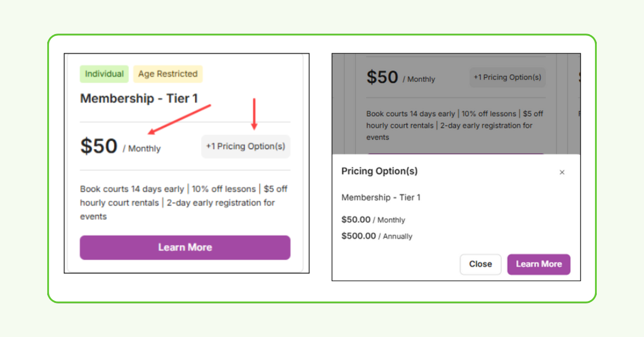
Task: Click the / Monthly label next to $50
Action: (x=143, y=149)
